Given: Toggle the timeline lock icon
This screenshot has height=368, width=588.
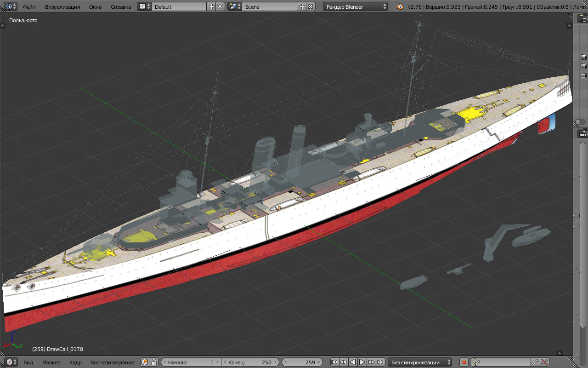Looking at the screenshot, I should point(154,362).
